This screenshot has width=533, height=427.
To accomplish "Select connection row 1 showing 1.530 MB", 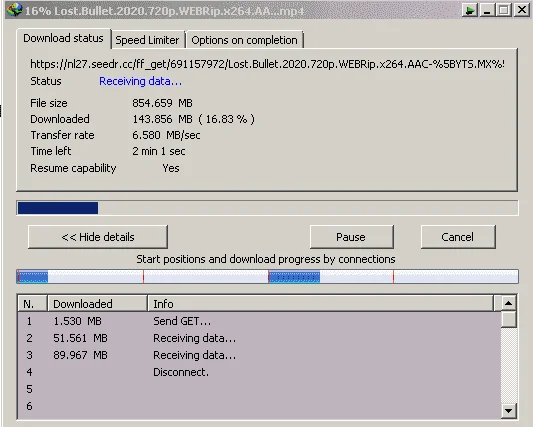I will coord(259,321).
